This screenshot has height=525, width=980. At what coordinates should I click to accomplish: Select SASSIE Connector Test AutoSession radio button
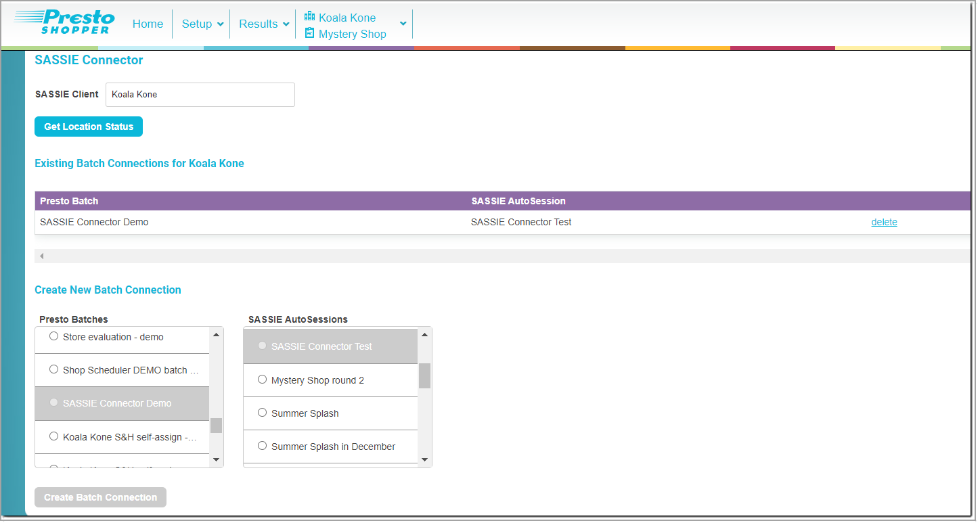coord(263,346)
